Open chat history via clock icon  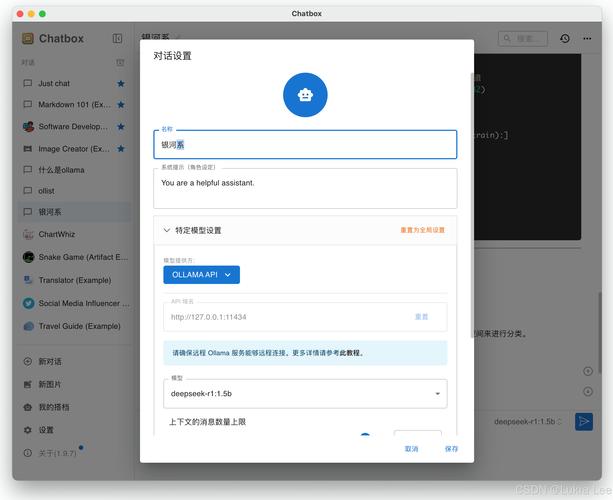click(565, 38)
